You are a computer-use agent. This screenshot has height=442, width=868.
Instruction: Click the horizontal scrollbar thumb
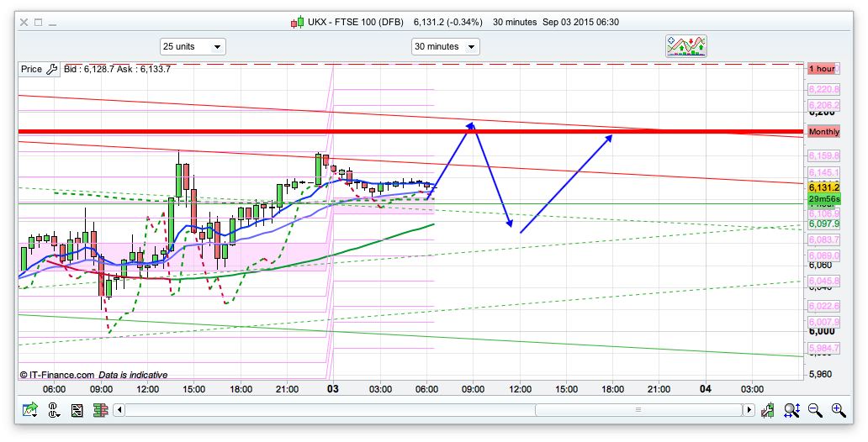638,410
